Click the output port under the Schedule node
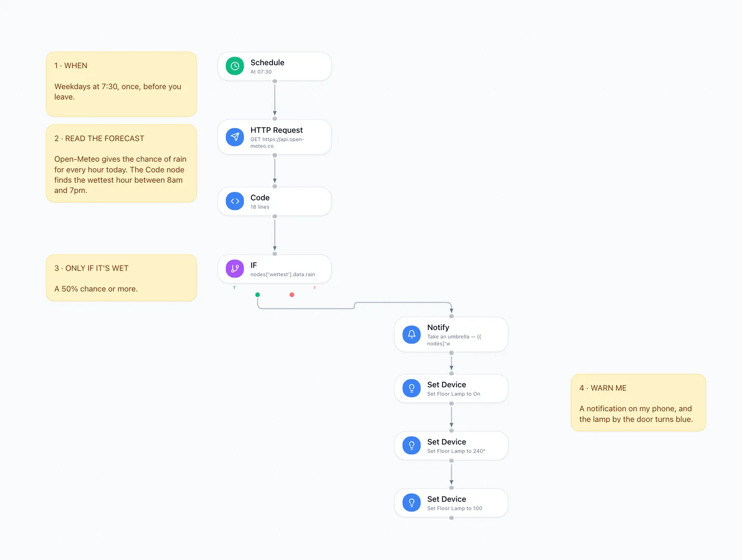 click(x=275, y=81)
